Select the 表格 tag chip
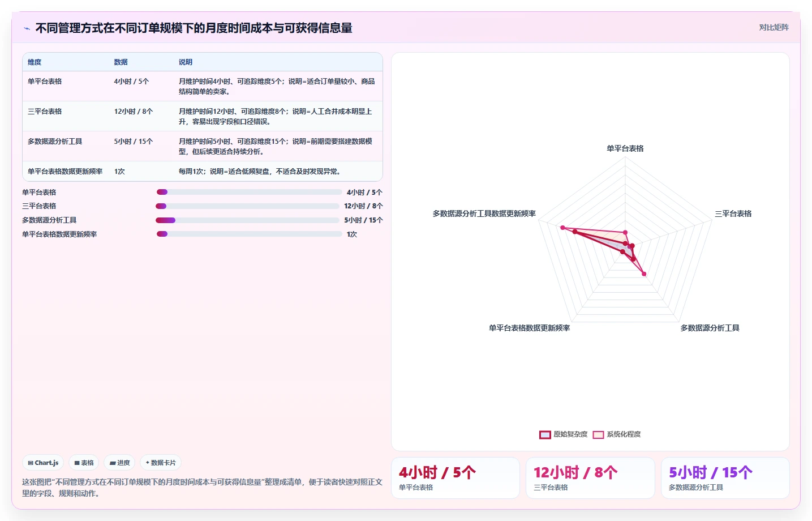The width and height of the screenshot is (812, 521). [x=84, y=463]
